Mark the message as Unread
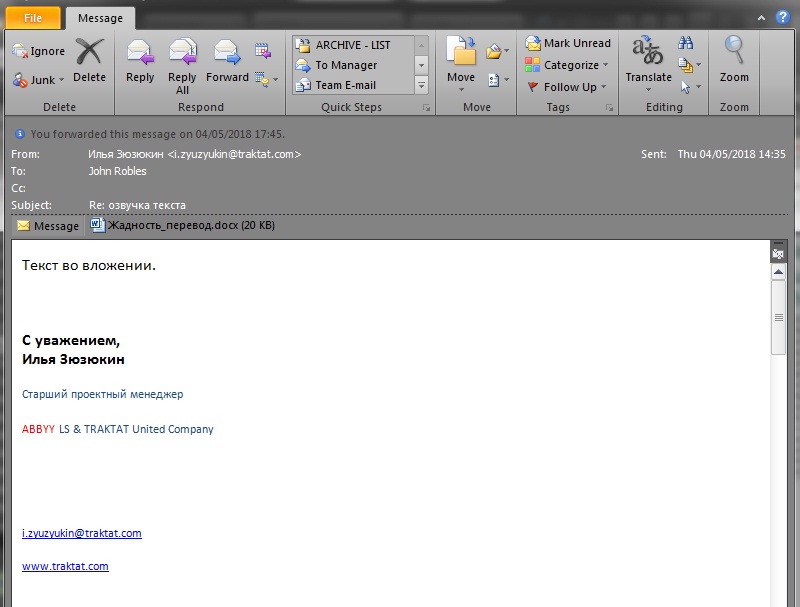The width and height of the screenshot is (800, 607). click(x=568, y=44)
